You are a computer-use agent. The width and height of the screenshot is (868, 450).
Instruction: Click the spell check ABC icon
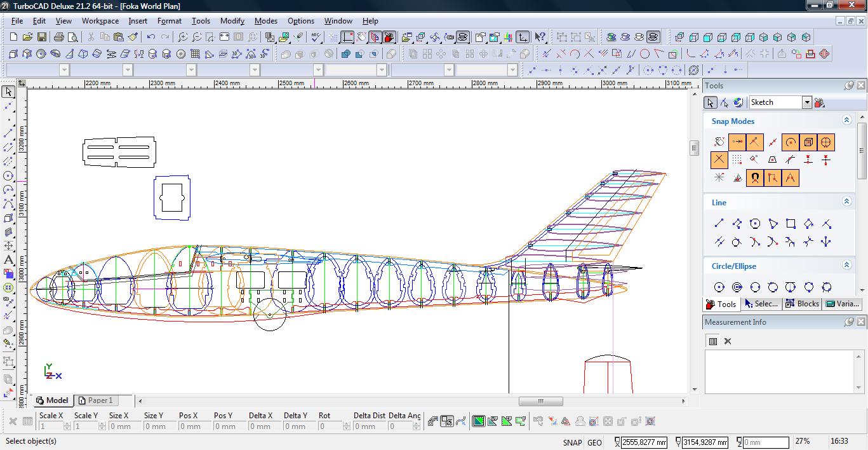[315, 37]
